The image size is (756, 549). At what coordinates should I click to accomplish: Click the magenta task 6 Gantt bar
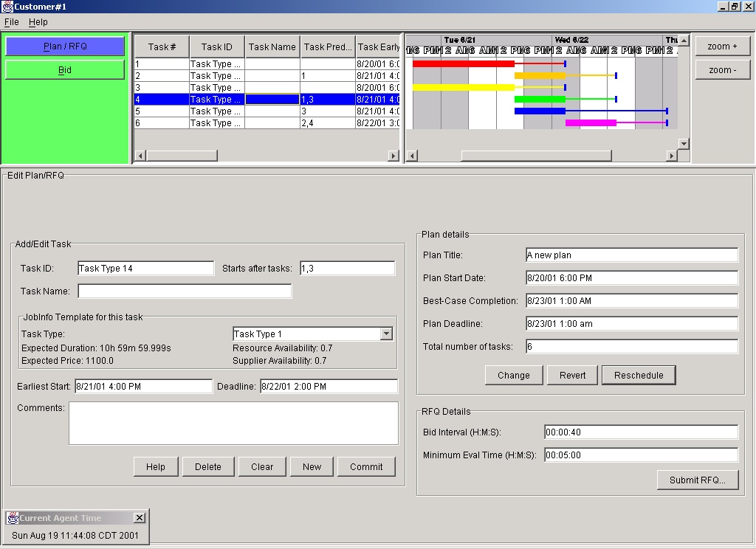point(591,123)
